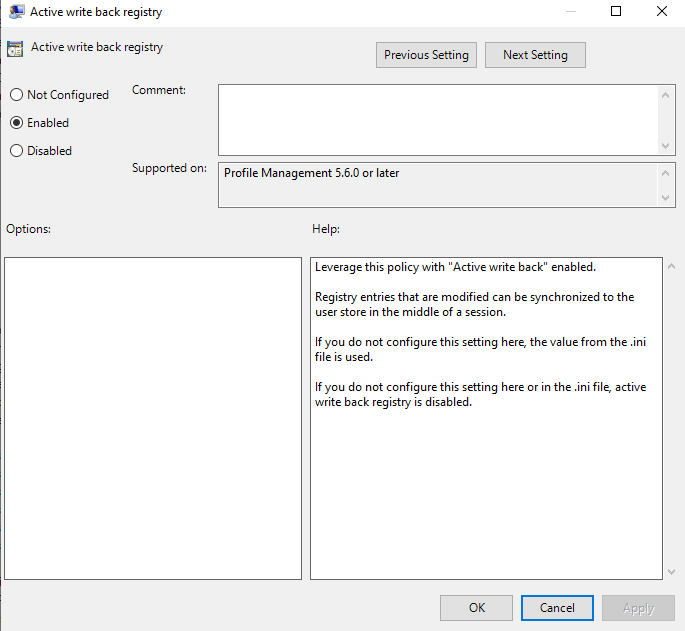Confirm the setting with OK
This screenshot has height=631, width=685.
(x=477, y=608)
